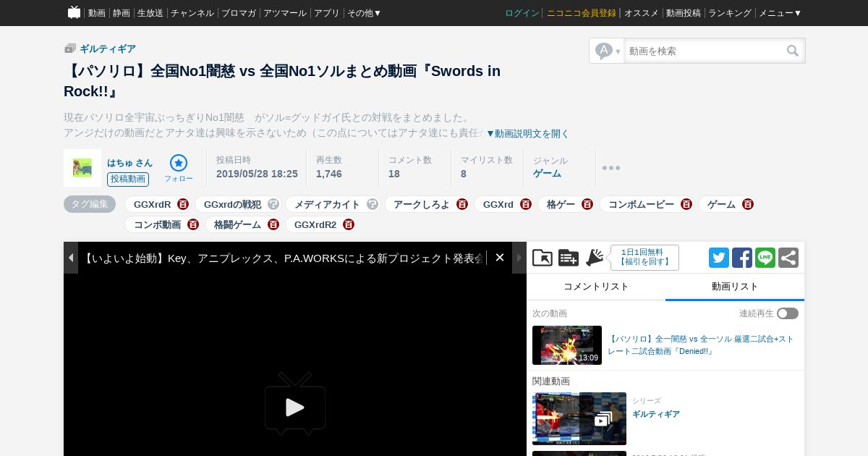This screenshot has width=868, height=456.
Task: Click the 1日1回無料 福引を回す button
Action: [x=645, y=258]
